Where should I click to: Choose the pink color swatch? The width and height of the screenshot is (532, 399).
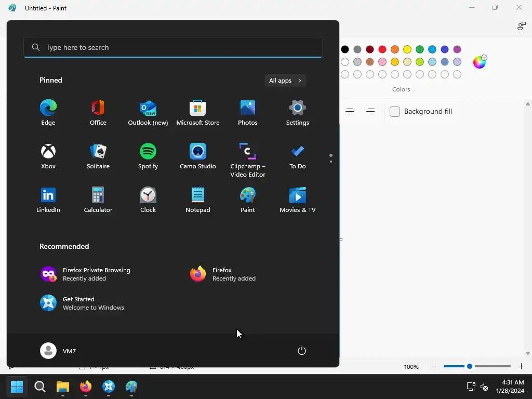[x=382, y=62]
